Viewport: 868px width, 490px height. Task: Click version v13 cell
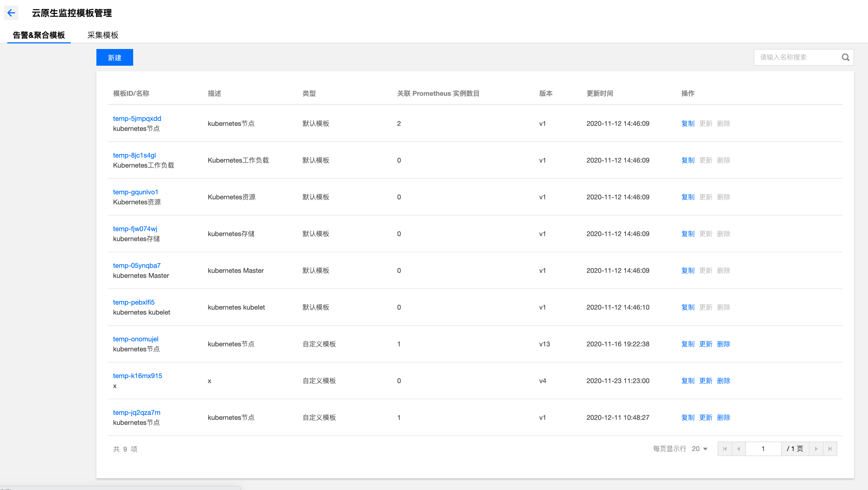[x=545, y=344]
